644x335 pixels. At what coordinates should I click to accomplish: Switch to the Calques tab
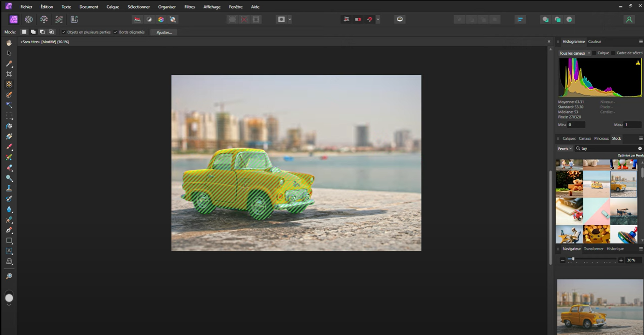tap(569, 138)
